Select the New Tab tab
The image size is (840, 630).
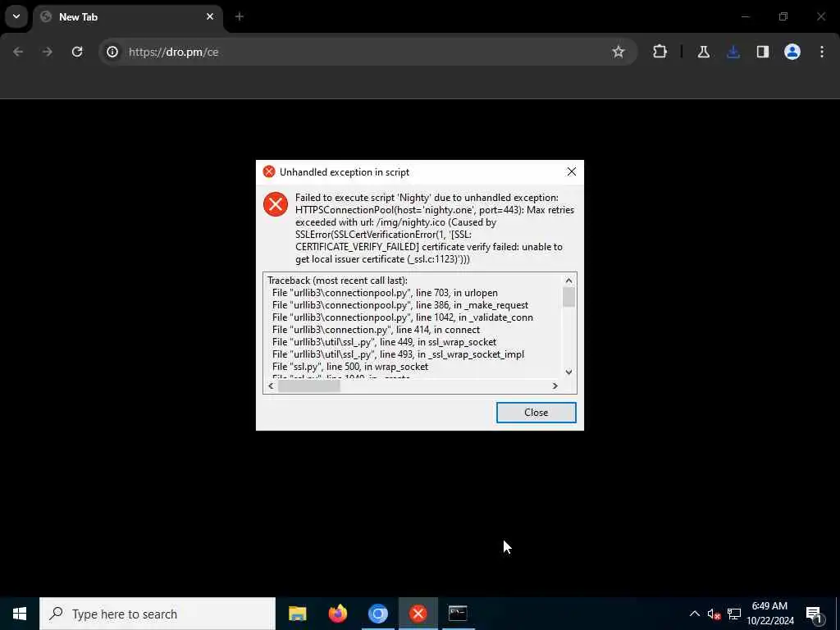(129, 17)
